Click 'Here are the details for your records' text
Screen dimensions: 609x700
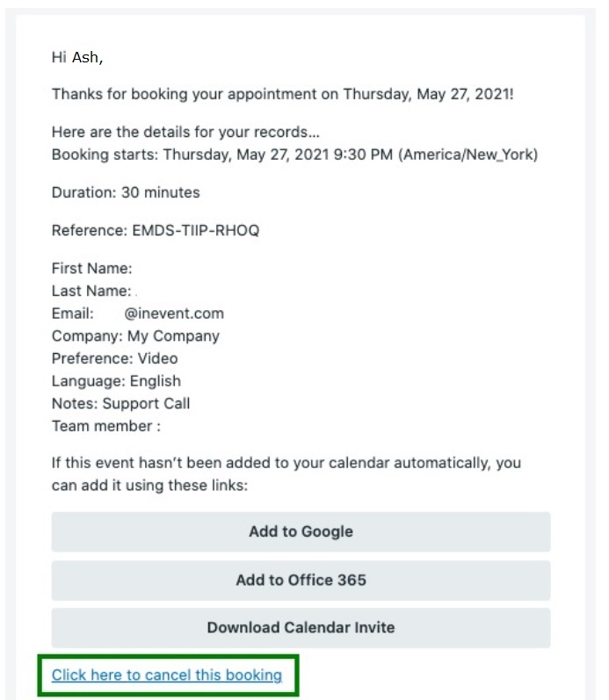point(185,132)
